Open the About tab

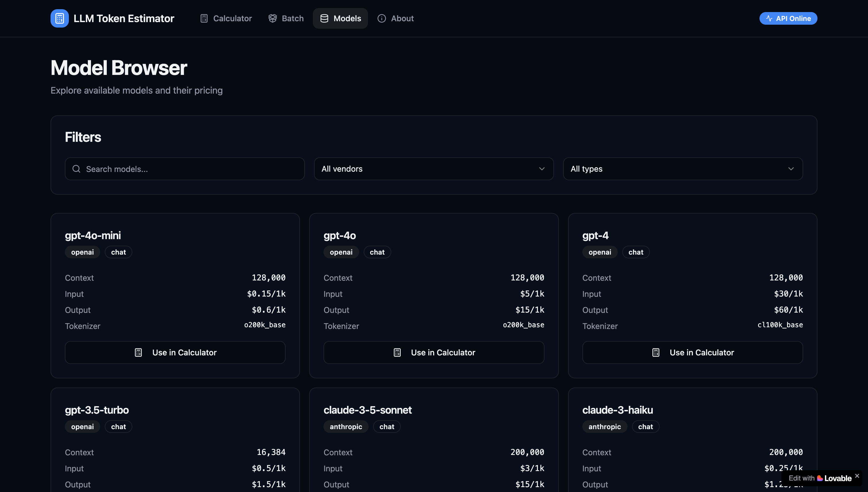395,18
